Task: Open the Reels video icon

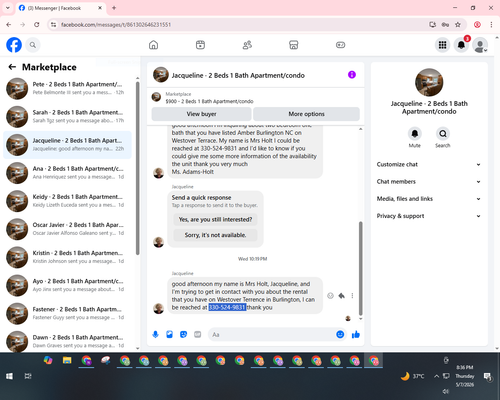Action: coord(200,45)
